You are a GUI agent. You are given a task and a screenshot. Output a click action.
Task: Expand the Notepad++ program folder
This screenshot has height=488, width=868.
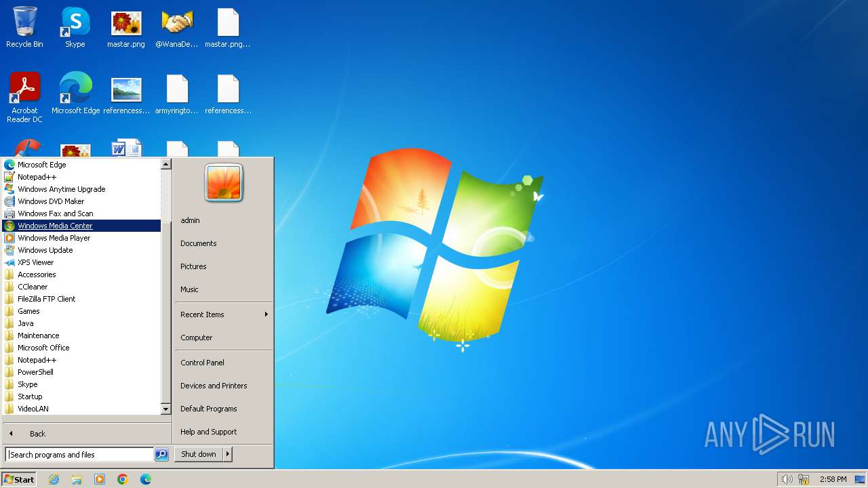(81, 360)
